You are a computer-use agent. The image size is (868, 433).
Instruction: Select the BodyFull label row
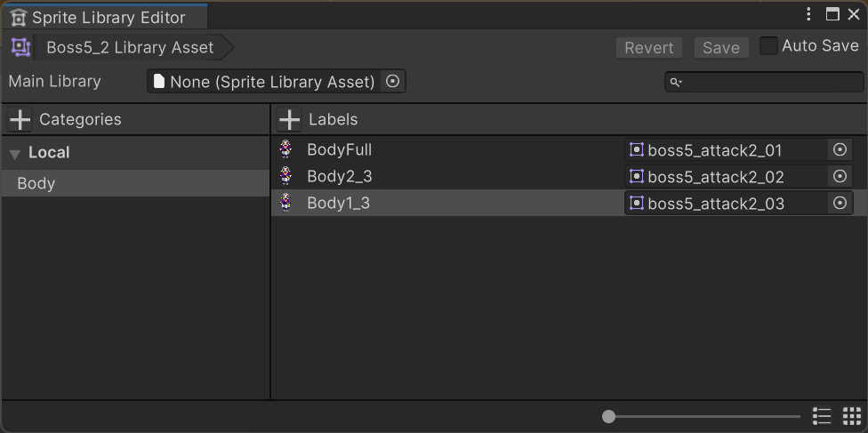(569, 150)
